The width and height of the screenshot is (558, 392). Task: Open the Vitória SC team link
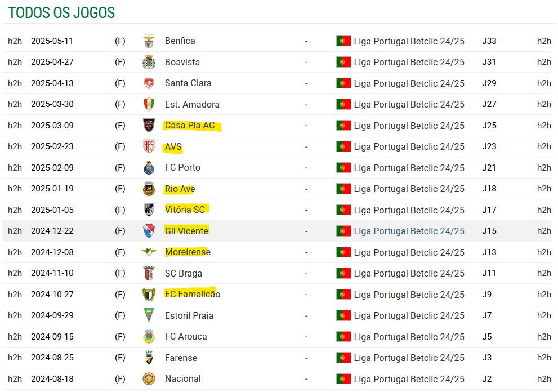click(x=185, y=210)
